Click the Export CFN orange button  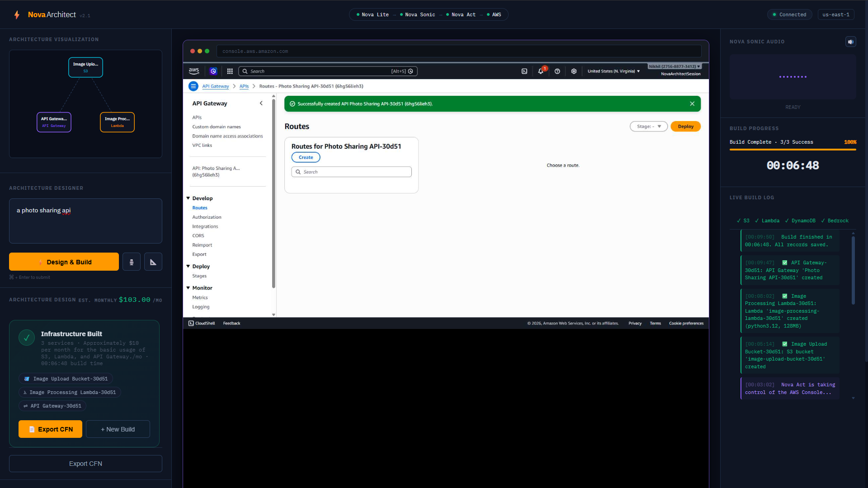(x=50, y=429)
